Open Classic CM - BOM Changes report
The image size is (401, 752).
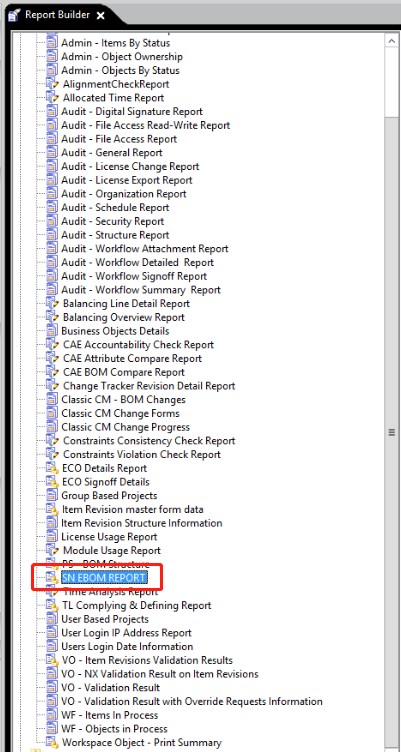coord(123,400)
